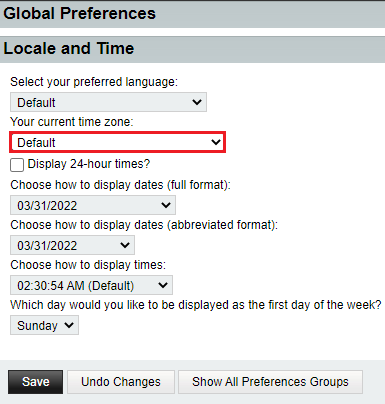This screenshot has width=385, height=404.
Task: Show All Preferences Groups
Action: point(270,382)
